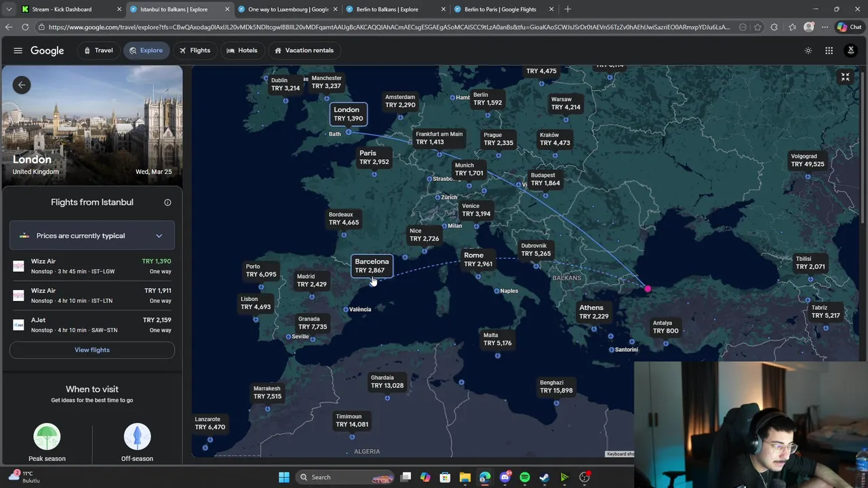This screenshot has width=868, height=488.
Task: Open Steam from the taskbar
Action: (x=544, y=477)
